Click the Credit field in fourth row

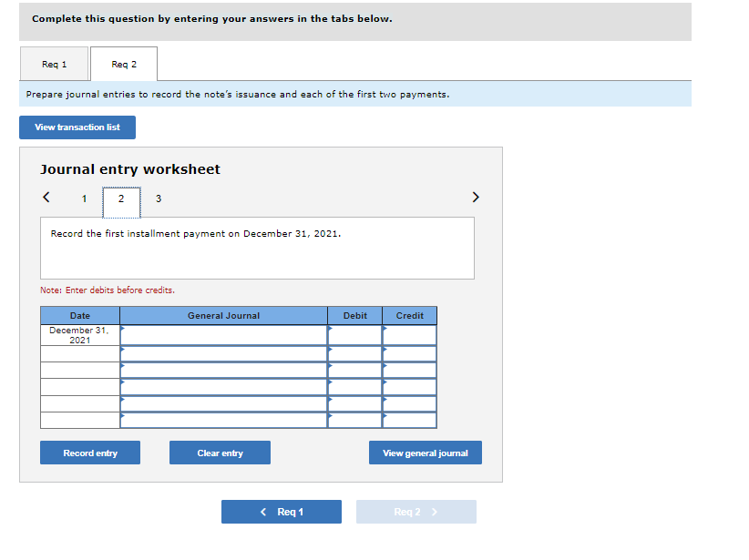point(409,387)
